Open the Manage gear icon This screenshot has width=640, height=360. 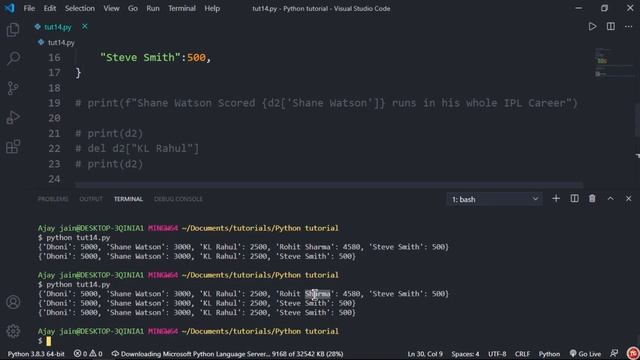pyautogui.click(x=13, y=331)
